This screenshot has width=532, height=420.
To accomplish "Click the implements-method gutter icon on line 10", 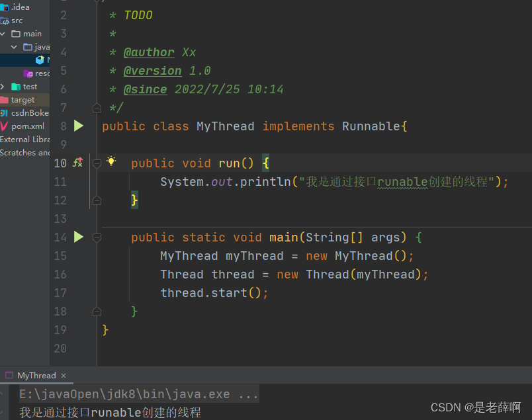I will click(x=77, y=163).
